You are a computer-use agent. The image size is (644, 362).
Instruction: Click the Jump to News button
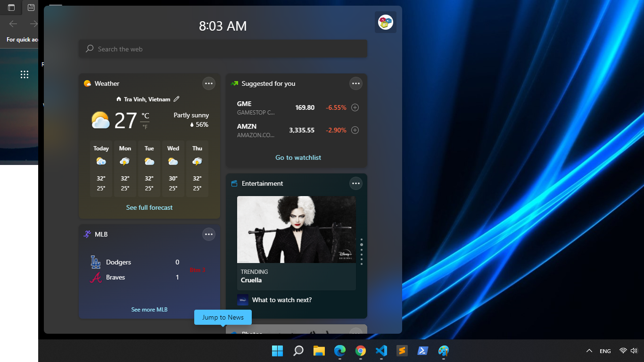(223, 317)
